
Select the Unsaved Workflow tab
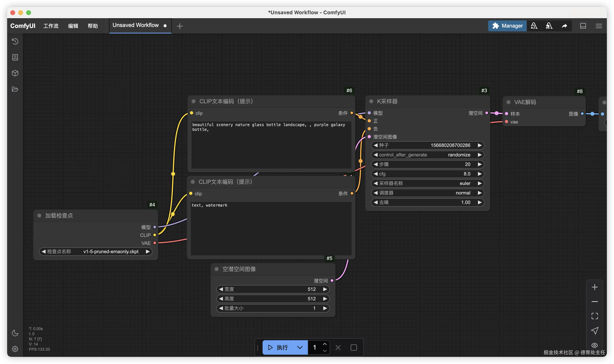[x=136, y=25]
